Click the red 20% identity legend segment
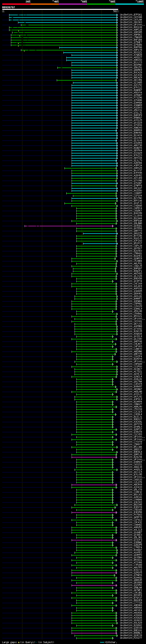The width and height of the screenshot is (146, 644). (x=16, y=4)
